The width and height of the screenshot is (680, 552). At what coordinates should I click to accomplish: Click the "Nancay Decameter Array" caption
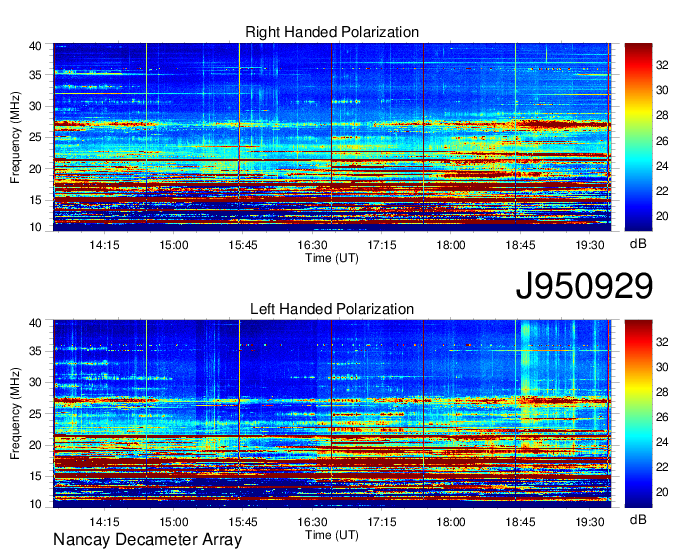[147, 540]
